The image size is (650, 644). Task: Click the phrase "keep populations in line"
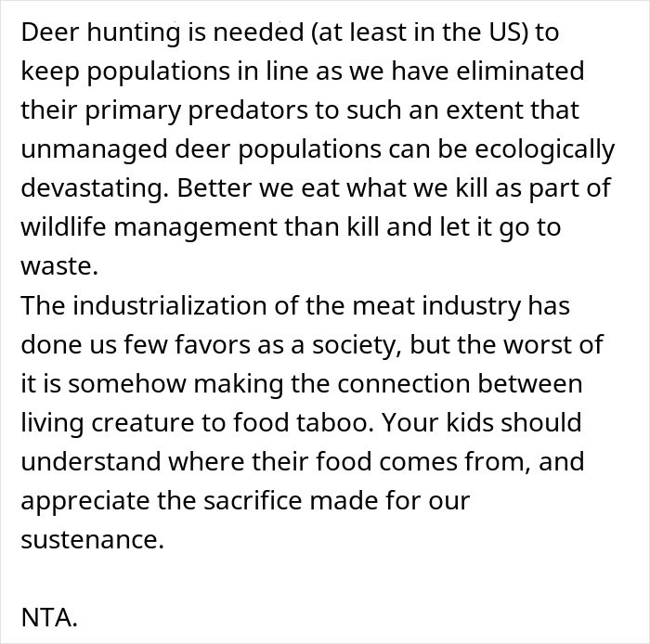(162, 71)
